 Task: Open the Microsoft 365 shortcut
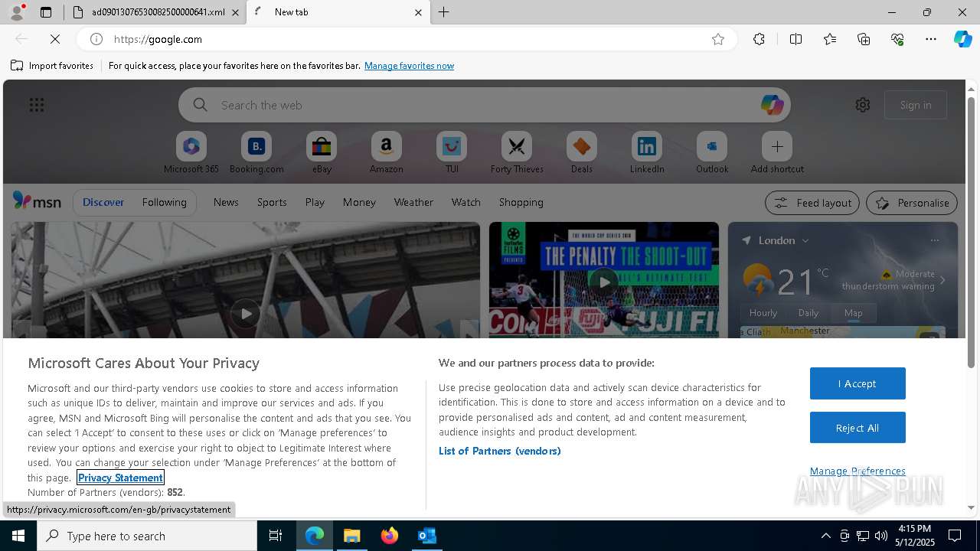(191, 152)
